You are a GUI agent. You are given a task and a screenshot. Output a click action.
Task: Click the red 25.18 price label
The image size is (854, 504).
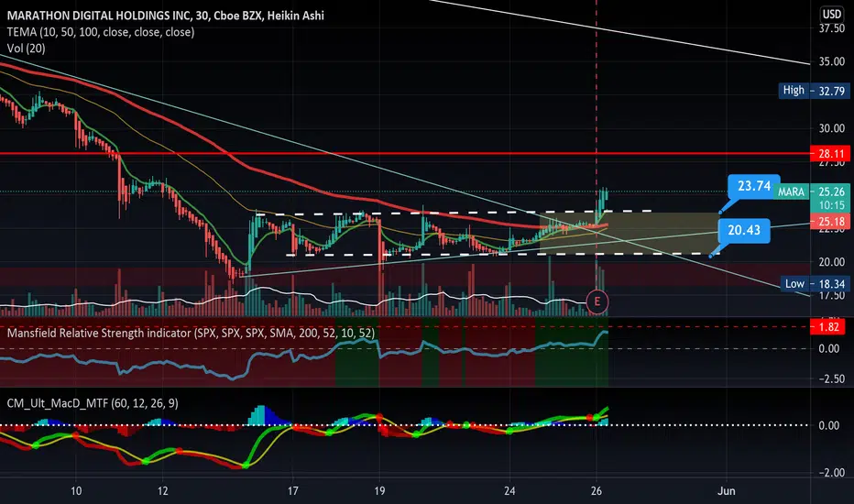coord(832,221)
